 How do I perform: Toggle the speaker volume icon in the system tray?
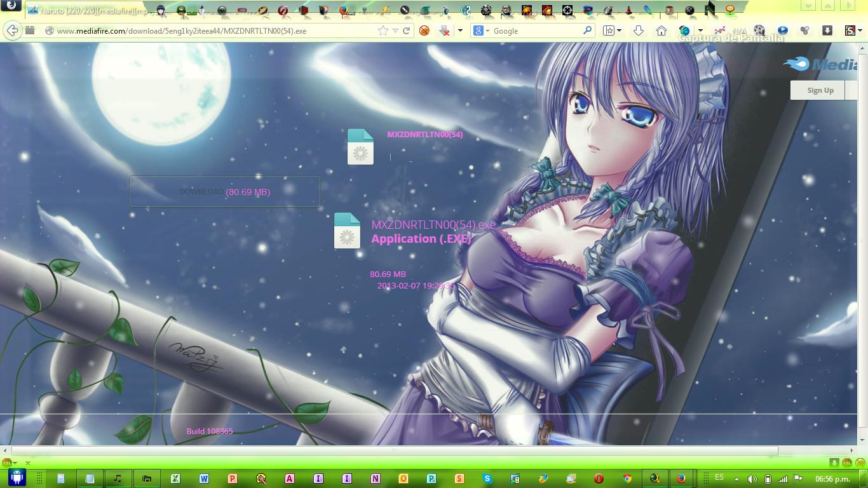tap(752, 478)
